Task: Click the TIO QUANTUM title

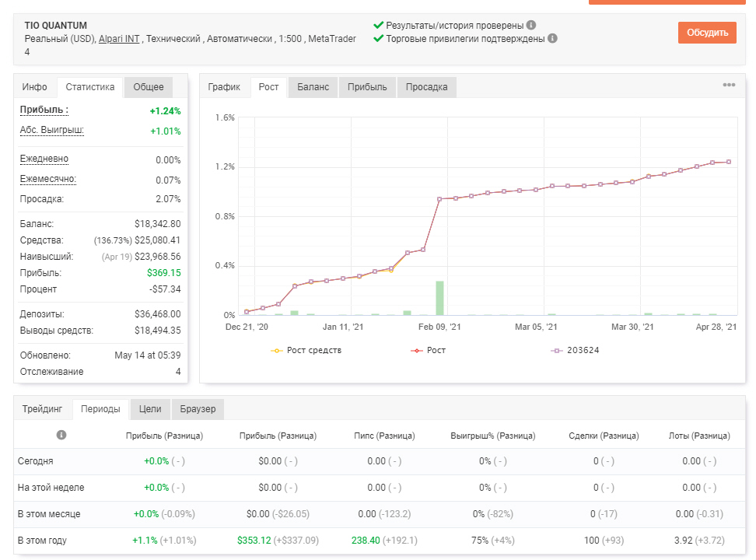Action: pos(56,26)
